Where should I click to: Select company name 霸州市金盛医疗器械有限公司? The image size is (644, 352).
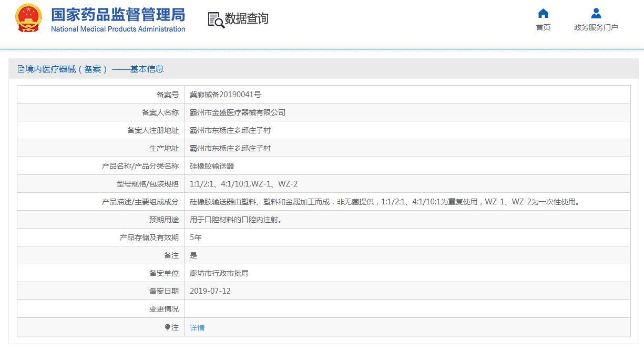coord(238,112)
